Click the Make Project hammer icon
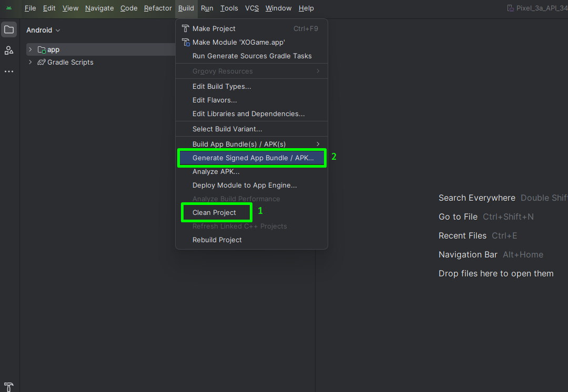Image resolution: width=568 pixels, height=392 pixels. (x=185, y=28)
